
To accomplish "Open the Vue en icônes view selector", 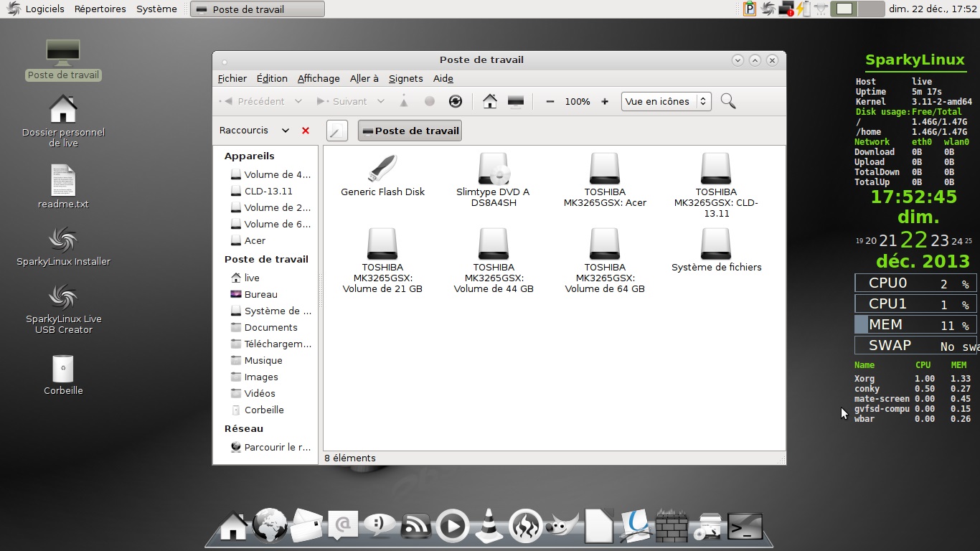I will point(666,101).
